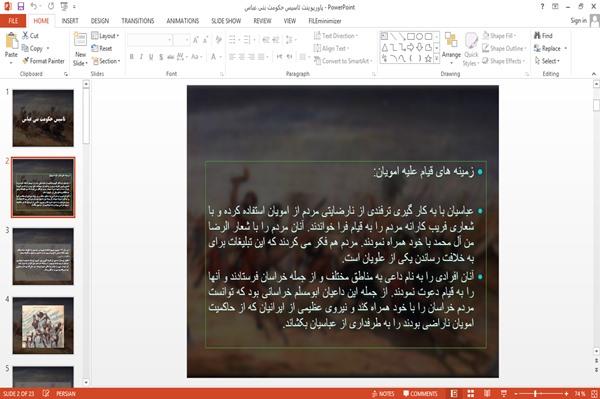Switch to Reading View icon

click(487, 394)
